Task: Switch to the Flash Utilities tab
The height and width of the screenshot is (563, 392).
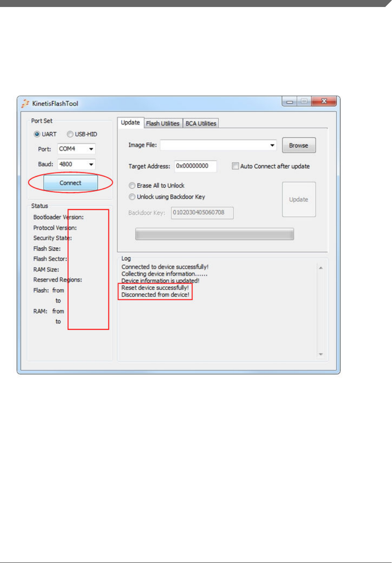Action: coord(163,123)
